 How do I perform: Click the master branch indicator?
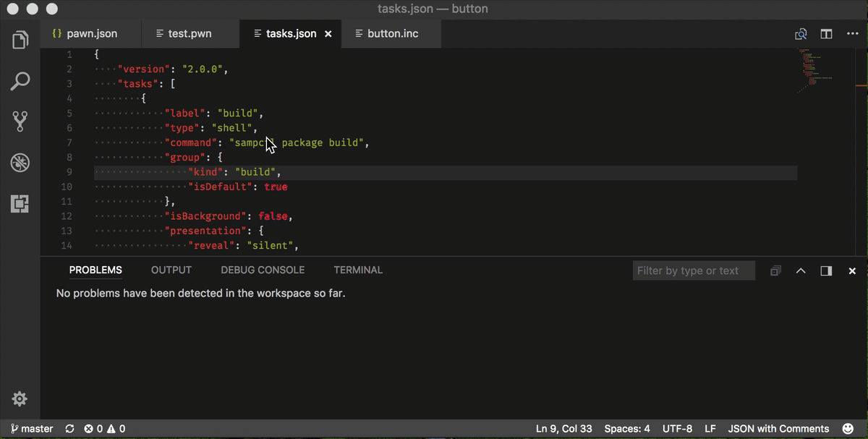32,429
